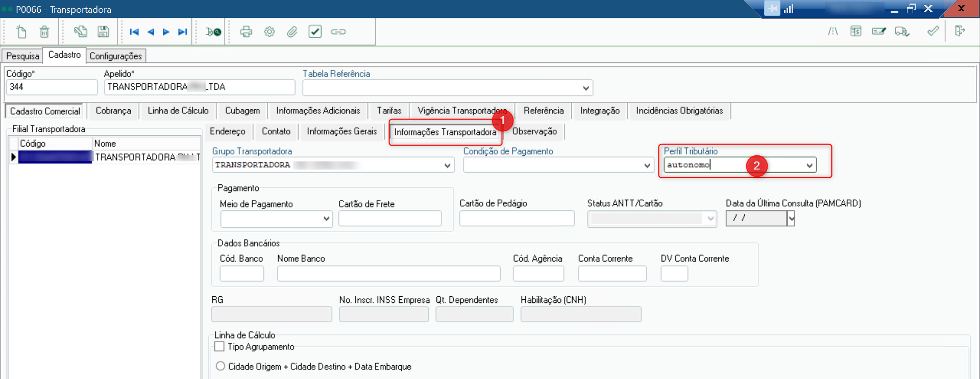The width and height of the screenshot is (980, 379).
Task: Tick the Tipo Agrupamento checkbox
Action: [x=219, y=347]
